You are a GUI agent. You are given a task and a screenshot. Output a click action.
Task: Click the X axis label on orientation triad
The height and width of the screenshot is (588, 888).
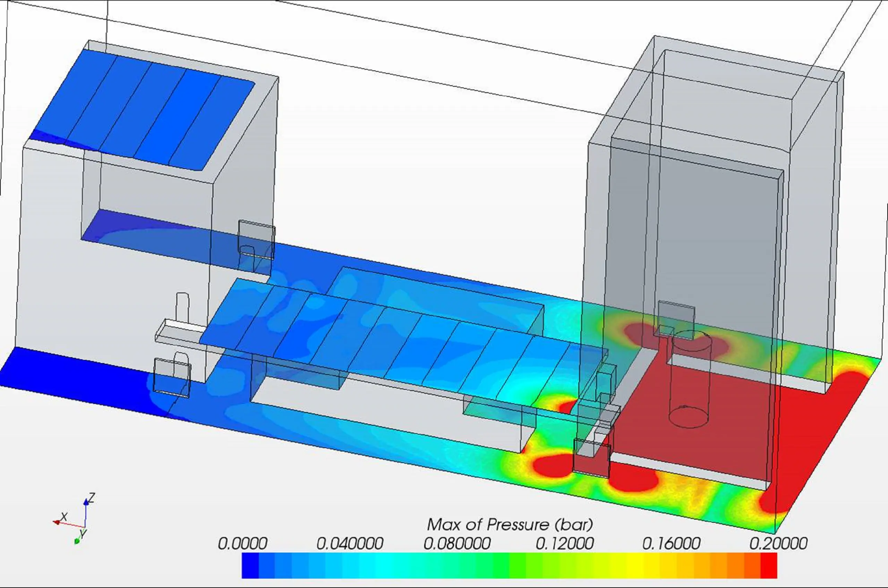point(64,517)
